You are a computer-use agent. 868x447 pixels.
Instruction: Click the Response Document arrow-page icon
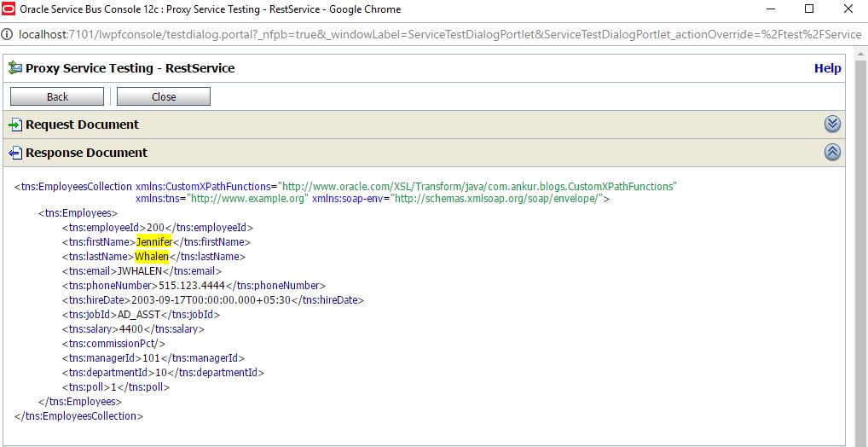tap(15, 153)
